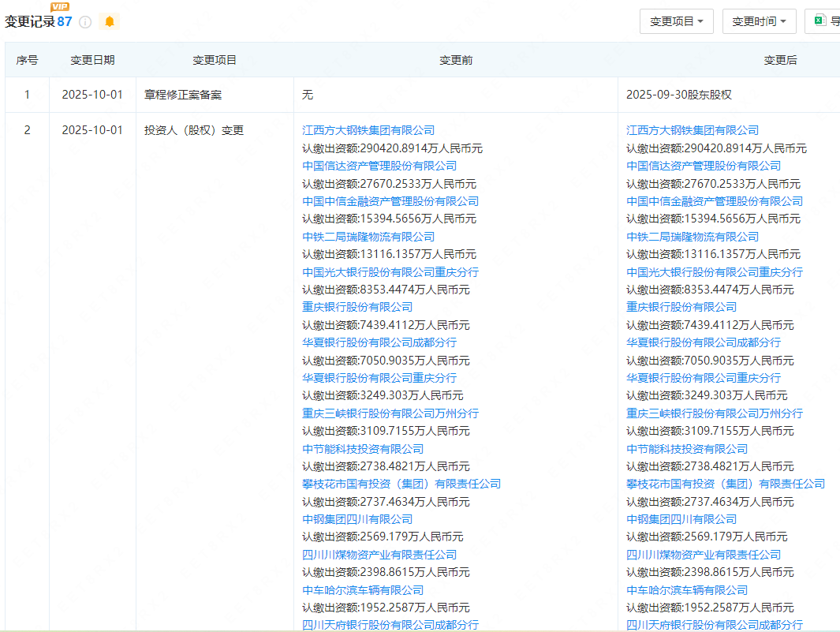Viewport: 840px width, 632px height.
Task: Click the orange notification bell icon
Action: pos(110,21)
